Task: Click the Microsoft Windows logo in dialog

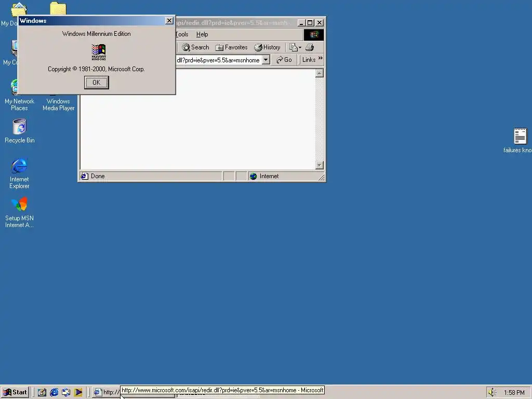Action: tap(99, 52)
